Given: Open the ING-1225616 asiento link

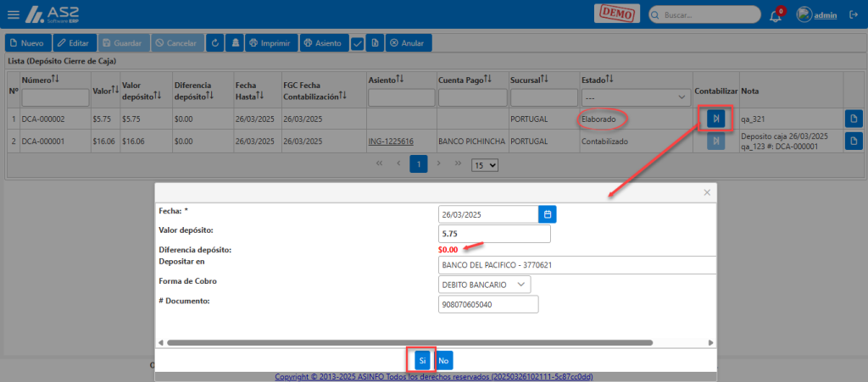Looking at the screenshot, I should pyautogui.click(x=391, y=141).
